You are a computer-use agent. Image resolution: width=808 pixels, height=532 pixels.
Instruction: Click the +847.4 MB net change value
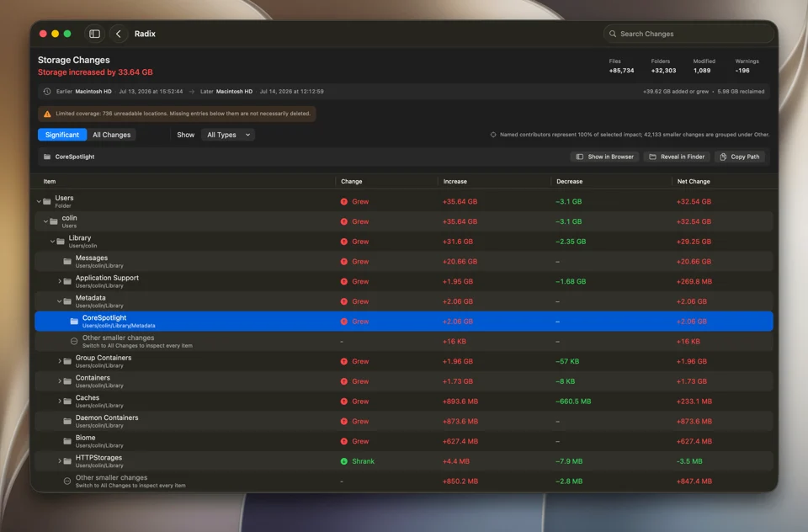point(694,481)
